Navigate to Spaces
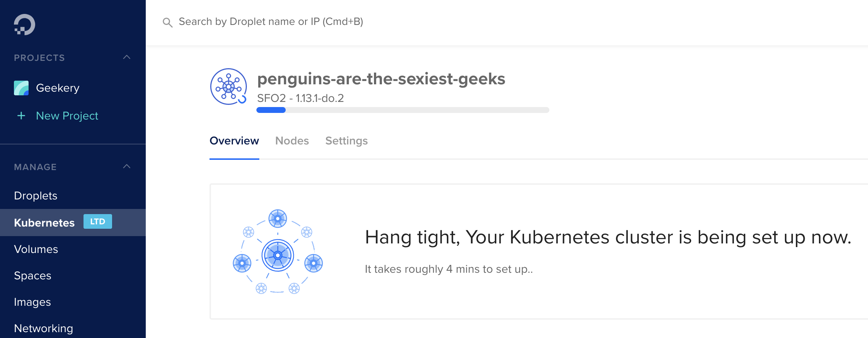The height and width of the screenshot is (338, 868). [x=33, y=276]
